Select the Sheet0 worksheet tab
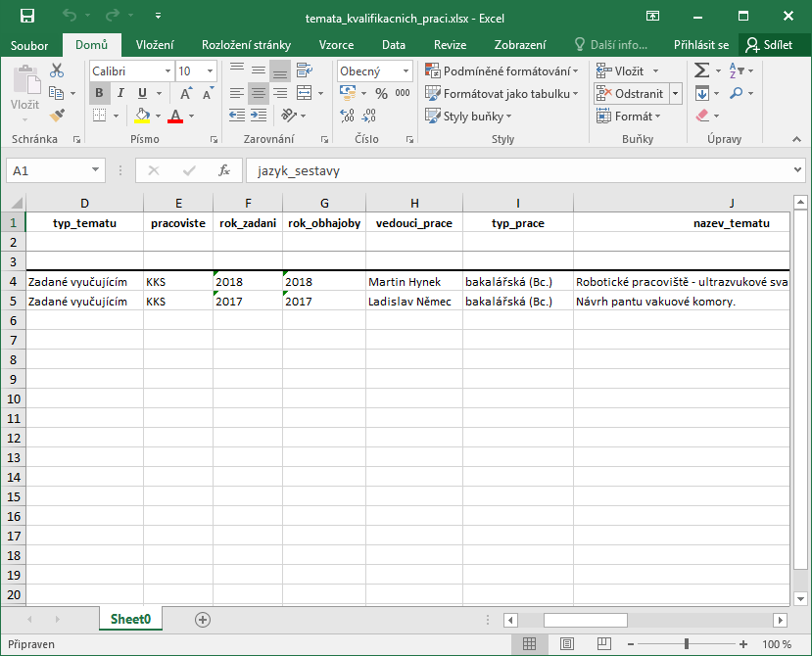 click(x=130, y=619)
